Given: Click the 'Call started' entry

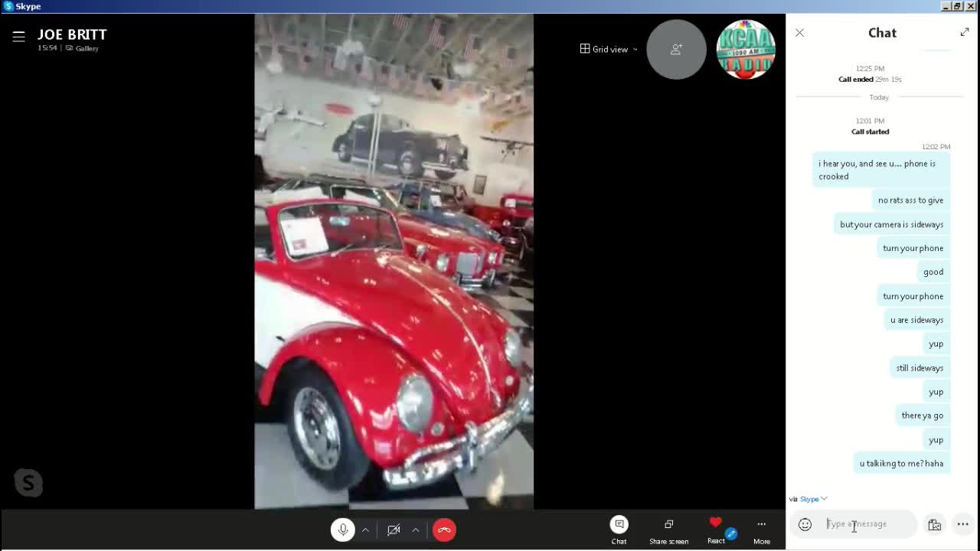Looking at the screenshot, I should (870, 132).
